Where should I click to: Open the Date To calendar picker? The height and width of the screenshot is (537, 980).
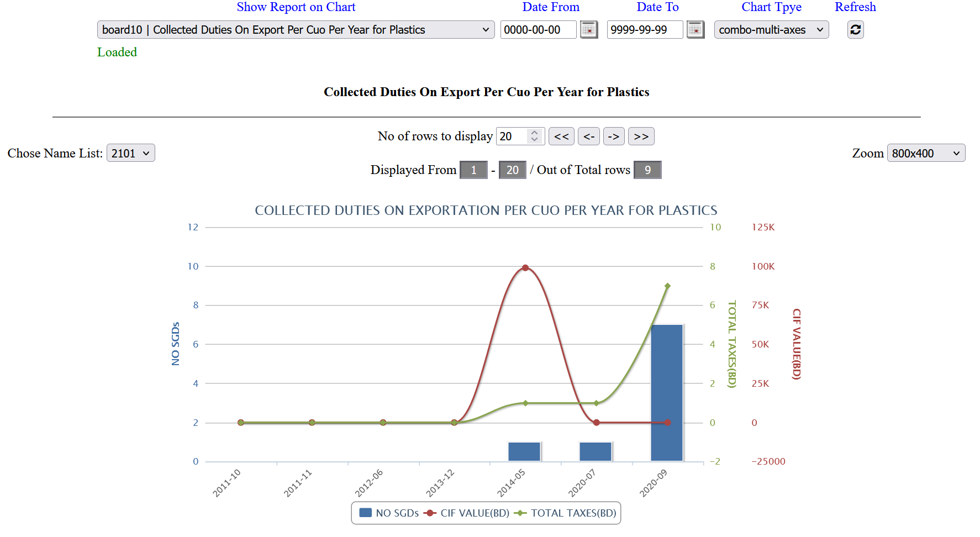click(696, 30)
